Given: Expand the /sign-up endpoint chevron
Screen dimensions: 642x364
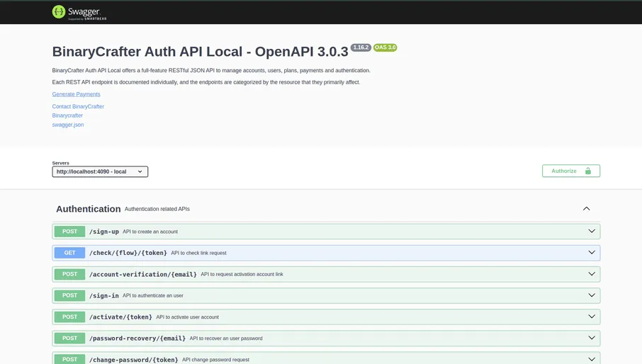Looking at the screenshot, I should pos(592,231).
